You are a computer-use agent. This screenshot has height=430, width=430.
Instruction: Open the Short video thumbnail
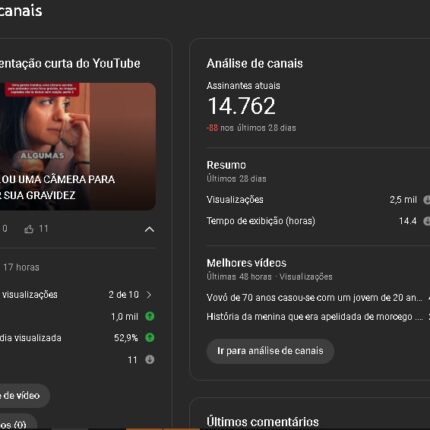coord(77,146)
